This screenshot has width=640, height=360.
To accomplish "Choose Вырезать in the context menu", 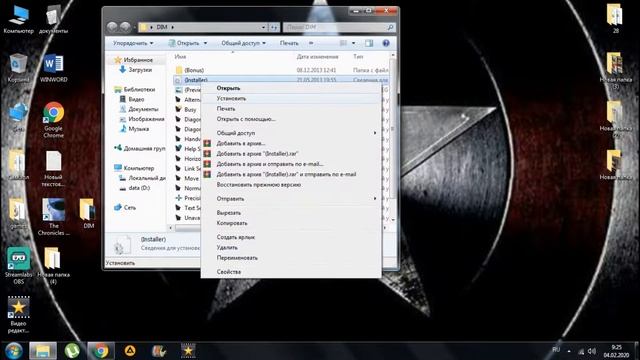I will (291, 213).
